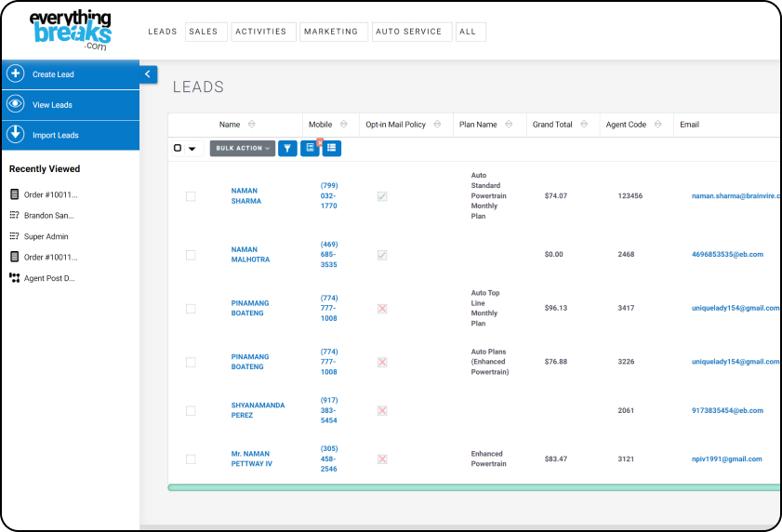Click the column chooser list icon
Screen dimensions: 782x532
point(332,148)
